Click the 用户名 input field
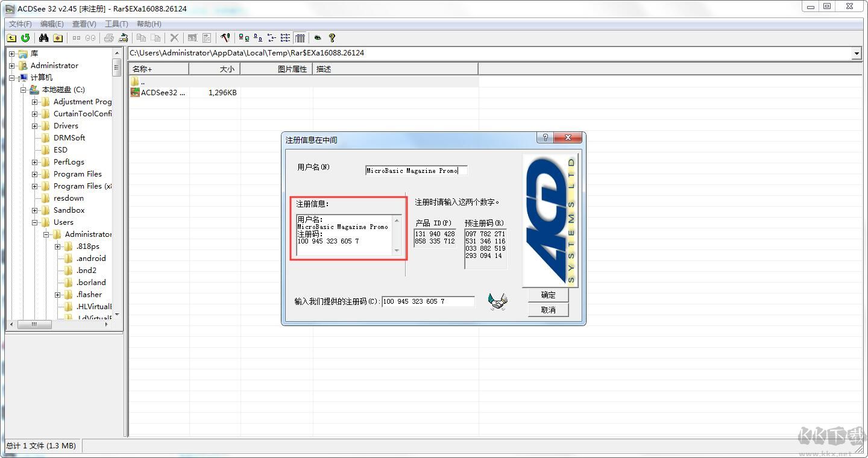Viewport: 868px width, 458px height. 416,171
